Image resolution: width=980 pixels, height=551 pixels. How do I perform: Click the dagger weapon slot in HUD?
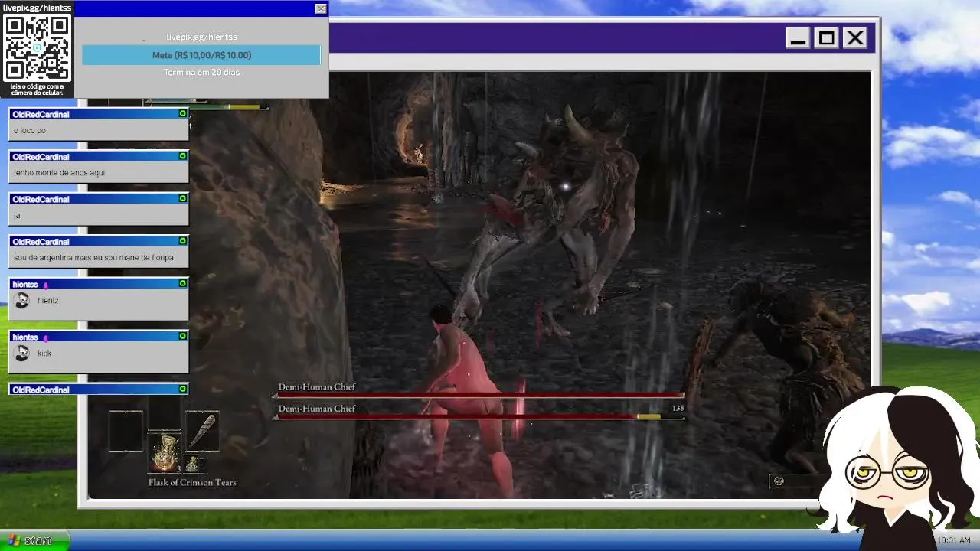coord(202,431)
